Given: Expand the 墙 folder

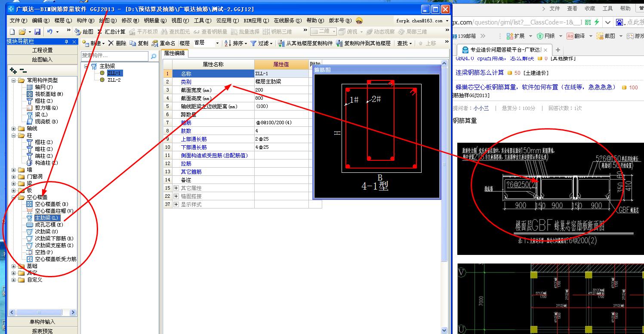Looking at the screenshot, I should pyautogui.click(x=13, y=170).
